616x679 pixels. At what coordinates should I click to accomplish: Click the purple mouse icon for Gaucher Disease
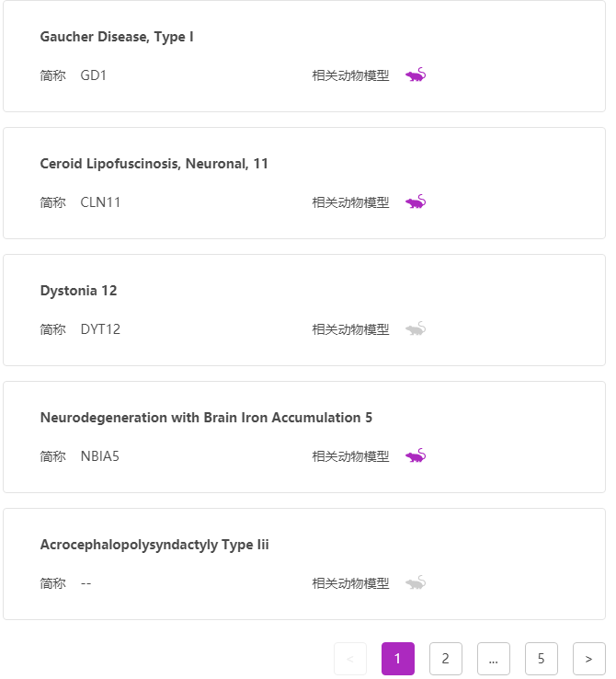[x=416, y=75]
